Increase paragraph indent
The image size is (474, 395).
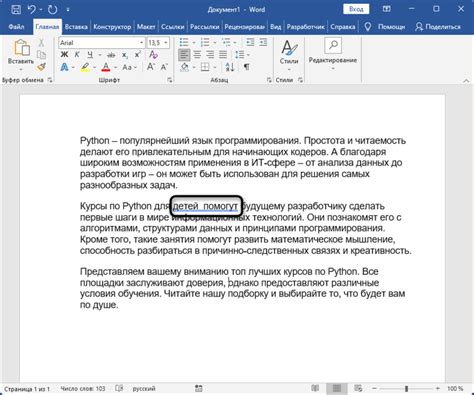[263, 42]
